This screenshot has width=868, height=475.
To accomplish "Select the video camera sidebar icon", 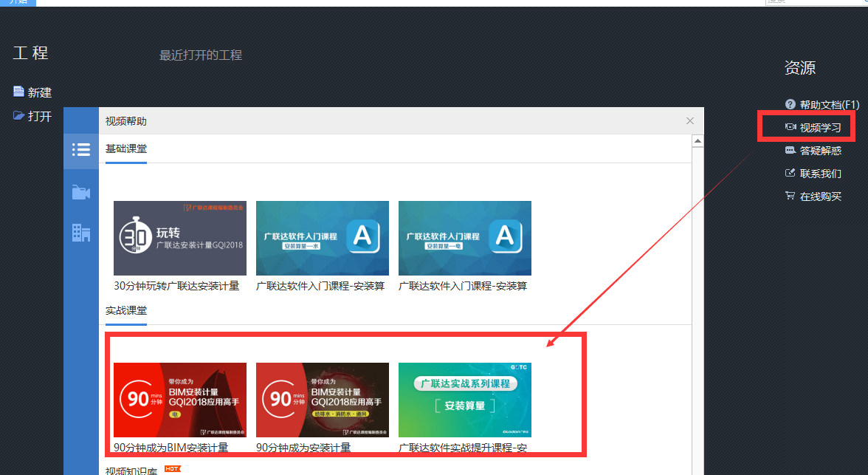I will click(81, 192).
